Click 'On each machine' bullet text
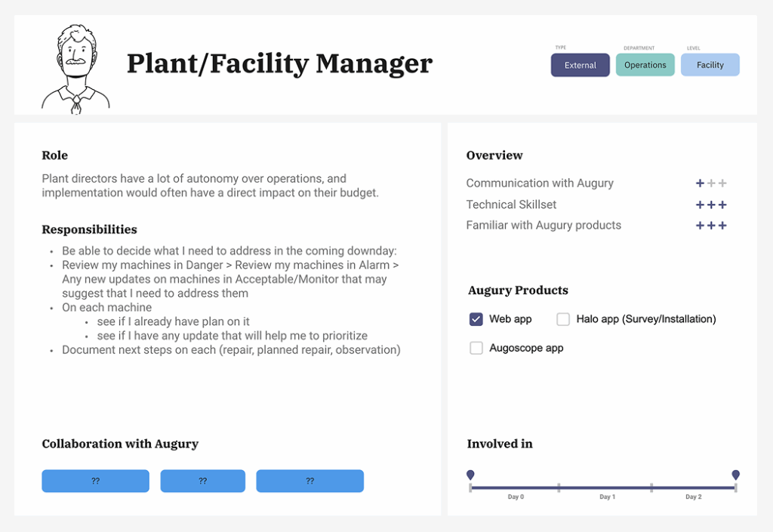Viewport: 773px width, 532px height. [x=107, y=307]
